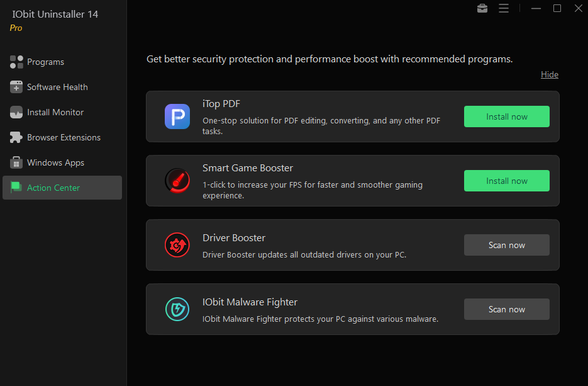Click the recommended programs heading text

[330, 59]
